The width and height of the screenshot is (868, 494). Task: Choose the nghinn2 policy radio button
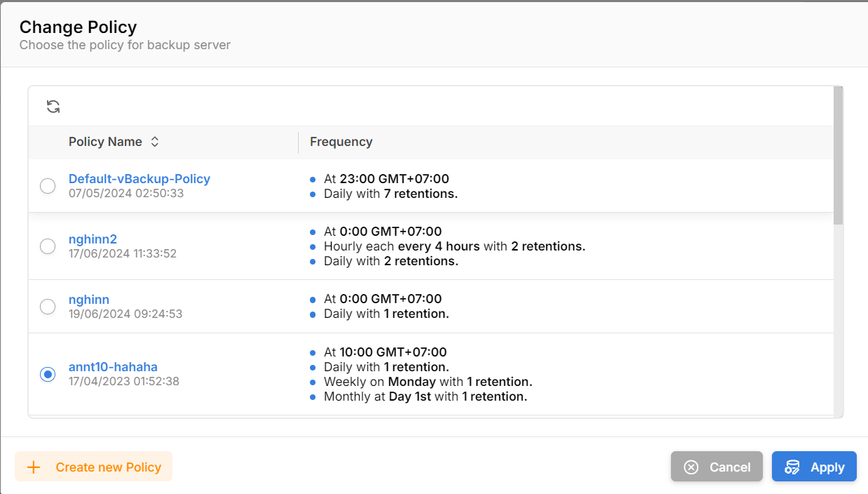[48, 246]
